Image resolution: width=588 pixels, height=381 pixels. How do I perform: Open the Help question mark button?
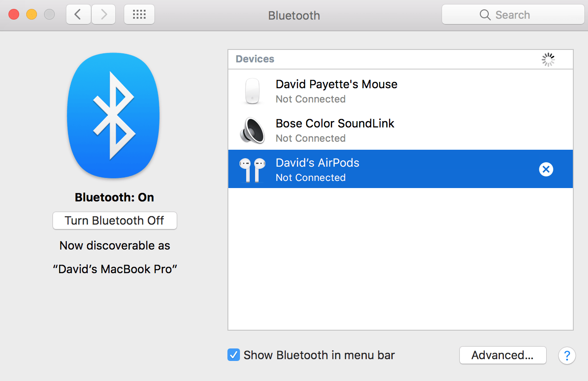(x=567, y=356)
